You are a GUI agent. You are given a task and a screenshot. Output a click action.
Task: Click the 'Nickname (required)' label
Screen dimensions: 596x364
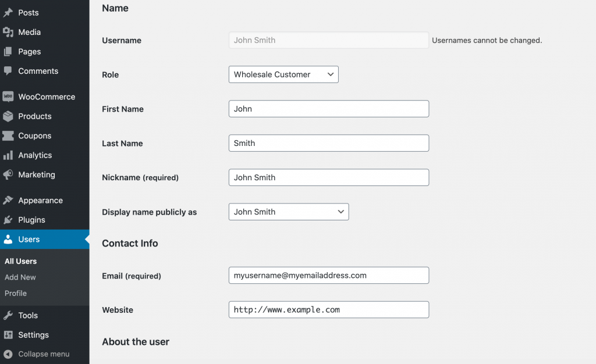[140, 177]
